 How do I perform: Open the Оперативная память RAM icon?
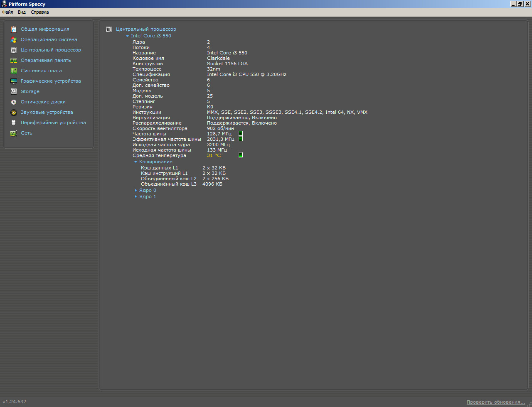coord(14,61)
